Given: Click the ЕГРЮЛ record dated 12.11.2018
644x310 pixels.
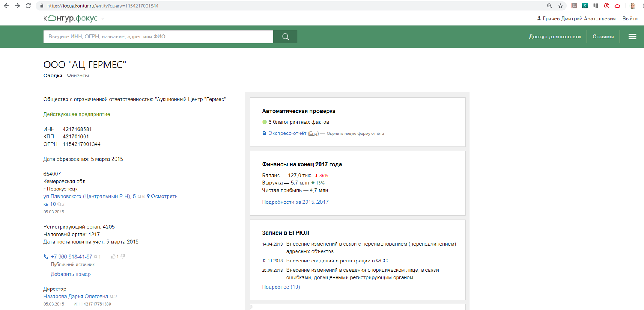Looking at the screenshot, I should [x=325, y=261].
